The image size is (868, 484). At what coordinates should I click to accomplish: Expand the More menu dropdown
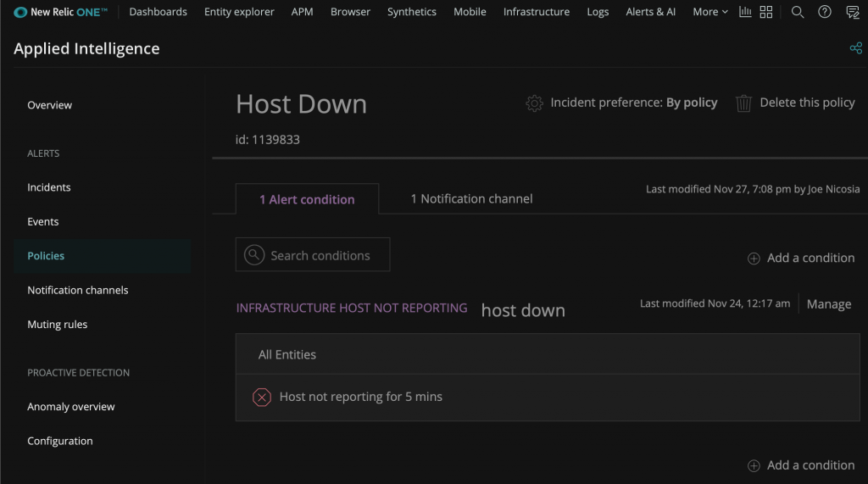click(710, 12)
